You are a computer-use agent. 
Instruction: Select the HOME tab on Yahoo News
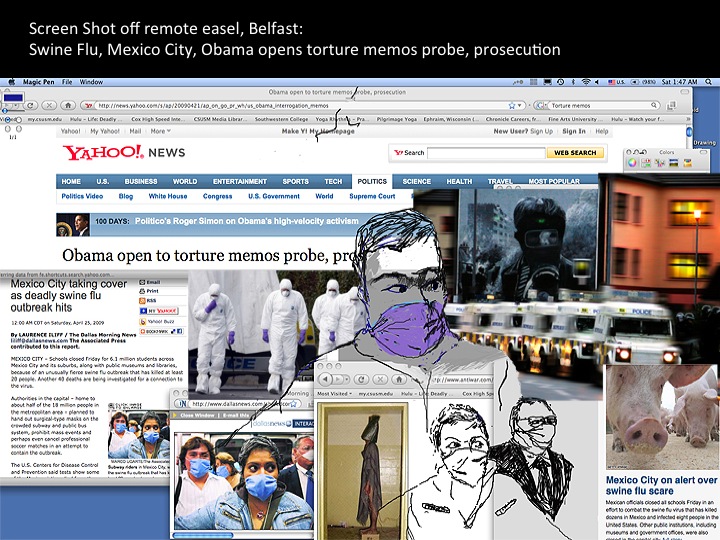point(71,181)
